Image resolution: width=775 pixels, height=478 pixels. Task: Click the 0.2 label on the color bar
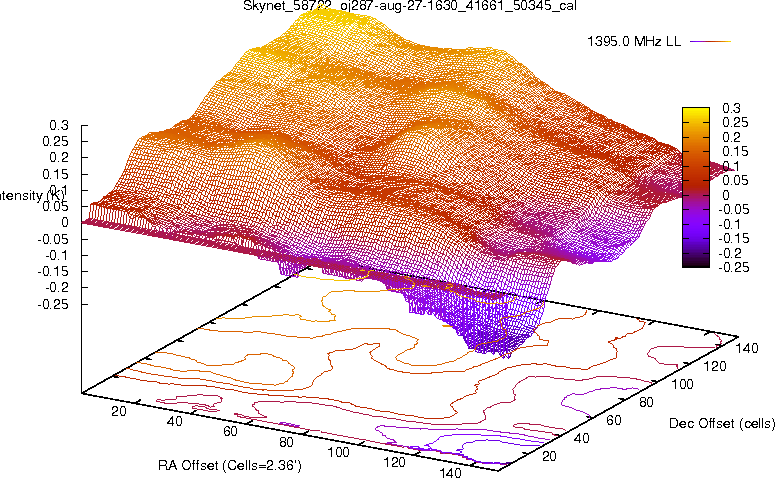pos(732,137)
